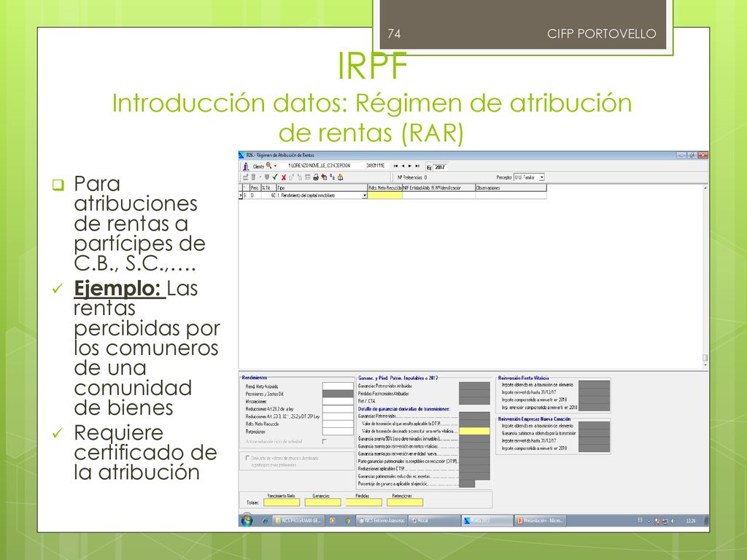Image resolution: width=747 pixels, height=560 pixels.
Task: Open Chrome from the taskbar
Action: (x=348, y=521)
